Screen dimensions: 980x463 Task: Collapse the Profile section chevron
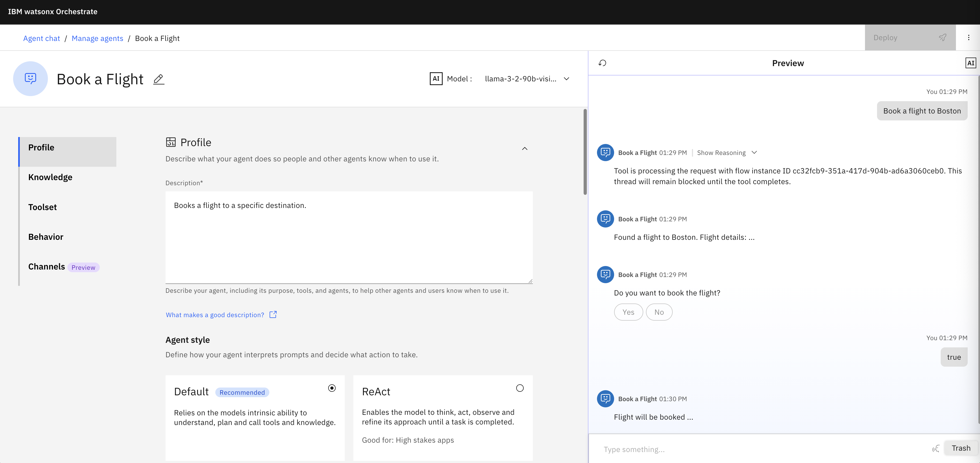[525, 149]
